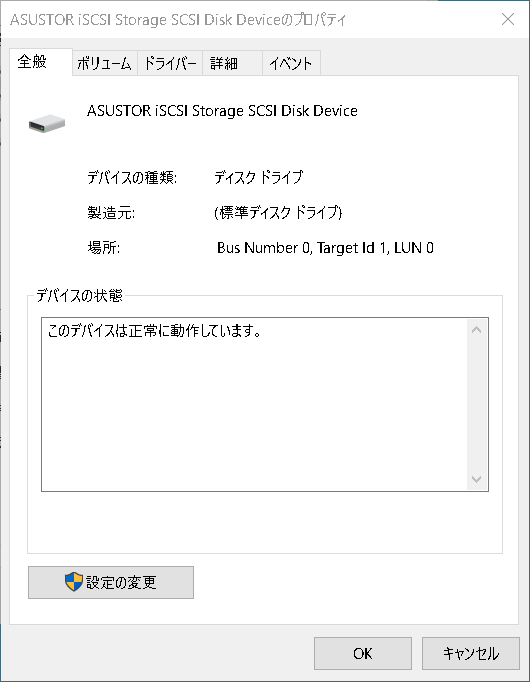
Task: Open the ボリューム tab
Action: [x=104, y=64]
